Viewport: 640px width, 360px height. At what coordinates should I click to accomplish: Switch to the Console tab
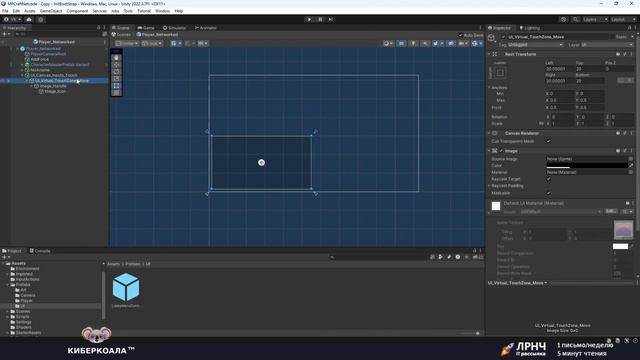pyautogui.click(x=40, y=251)
